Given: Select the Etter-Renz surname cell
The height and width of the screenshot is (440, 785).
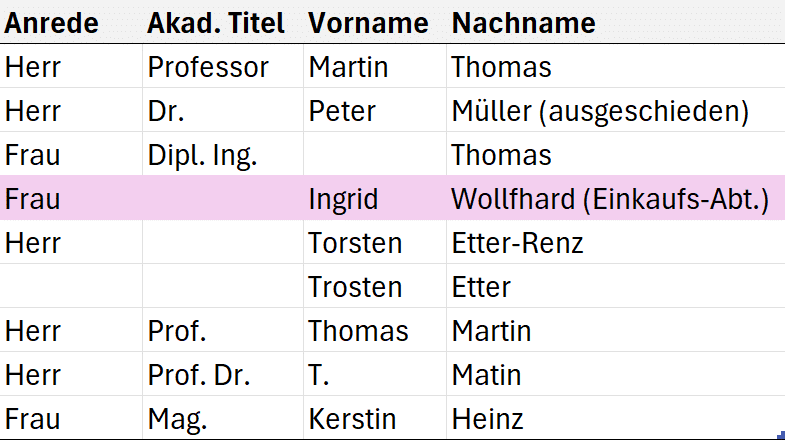Looking at the screenshot, I should (616, 243).
